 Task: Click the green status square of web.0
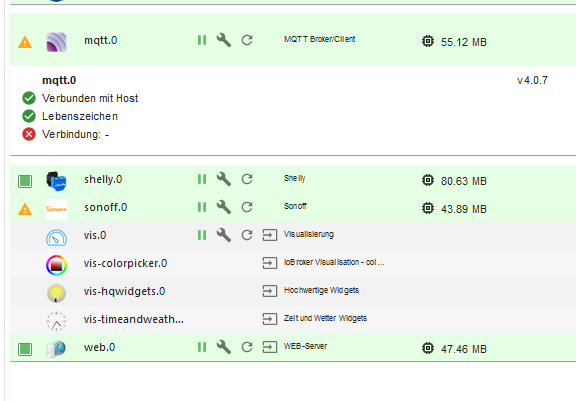[x=25, y=349]
